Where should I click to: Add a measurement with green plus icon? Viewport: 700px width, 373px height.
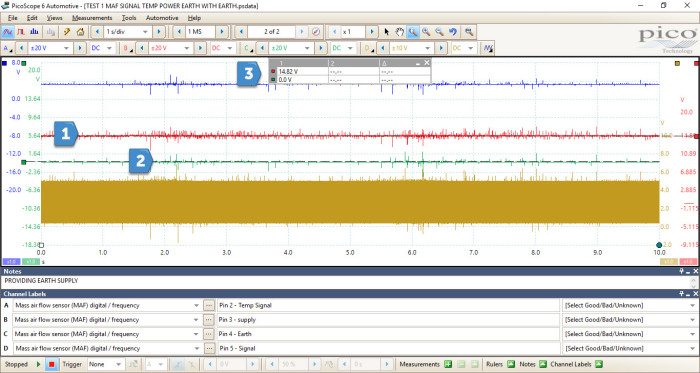pos(448,364)
